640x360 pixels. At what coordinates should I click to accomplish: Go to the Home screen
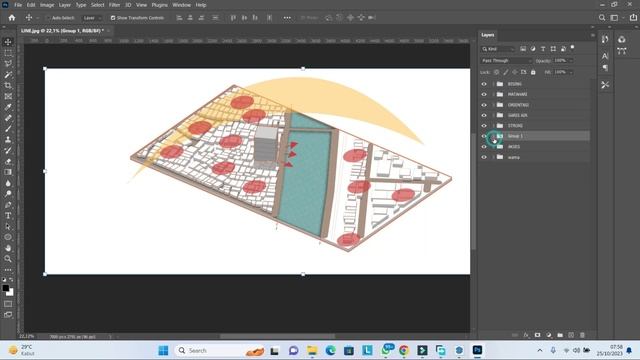(x=12, y=18)
